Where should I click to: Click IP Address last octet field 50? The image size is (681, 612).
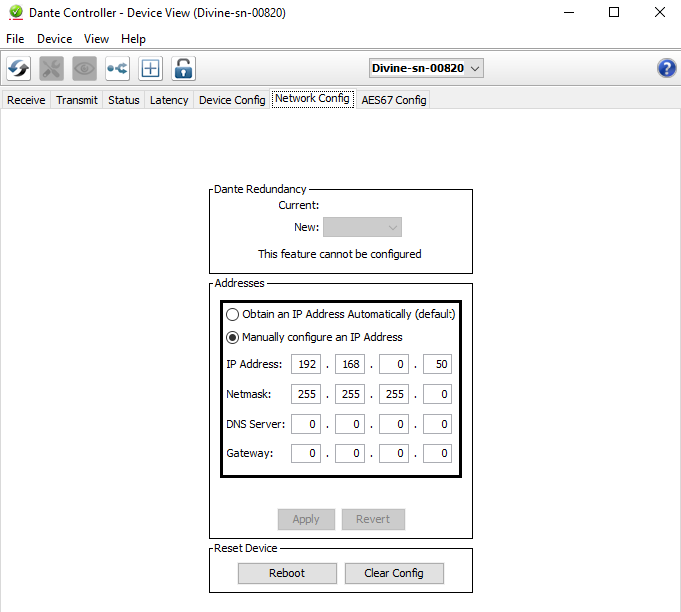pos(437,364)
